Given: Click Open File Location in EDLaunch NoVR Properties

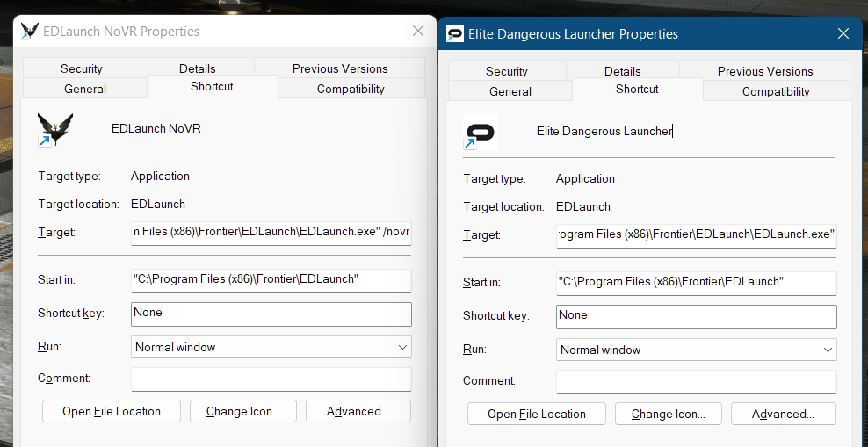Looking at the screenshot, I should click(112, 411).
